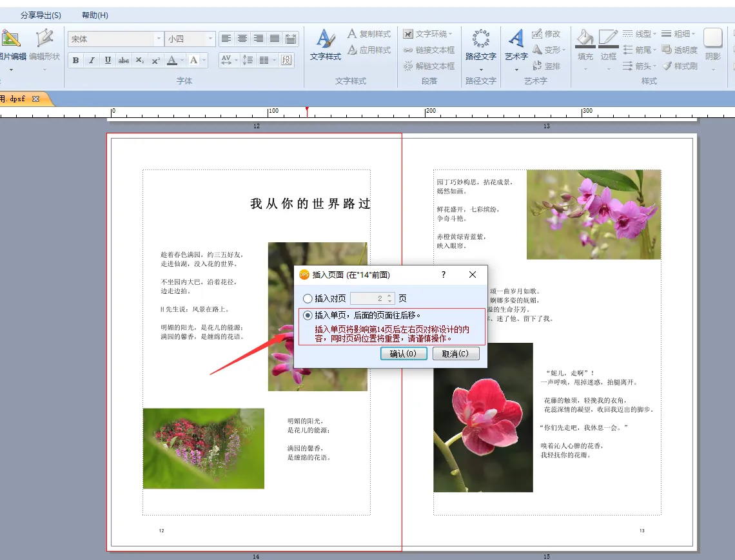Toggle bold formatting button
Viewport: 735px width, 560px height.
[75, 61]
